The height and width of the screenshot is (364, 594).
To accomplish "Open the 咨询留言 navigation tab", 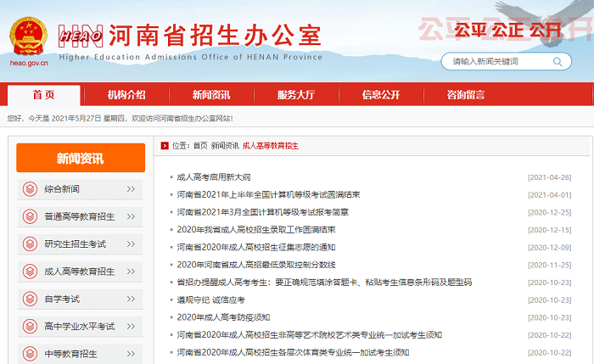I will click(466, 94).
